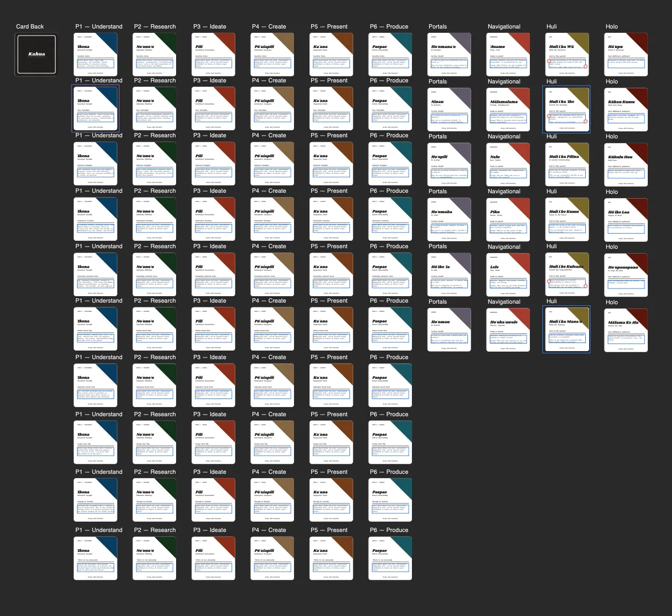
Task: Select the Ho'opili Portals card
Action: click(449, 164)
